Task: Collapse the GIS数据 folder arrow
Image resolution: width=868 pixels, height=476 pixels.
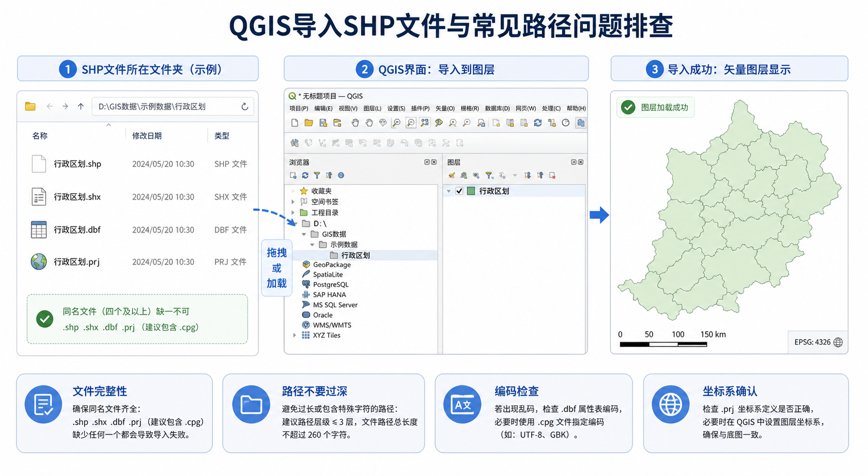Action: (304, 234)
